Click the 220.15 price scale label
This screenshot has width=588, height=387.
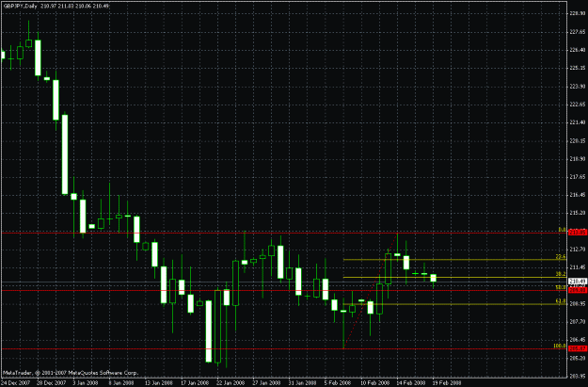click(x=577, y=140)
